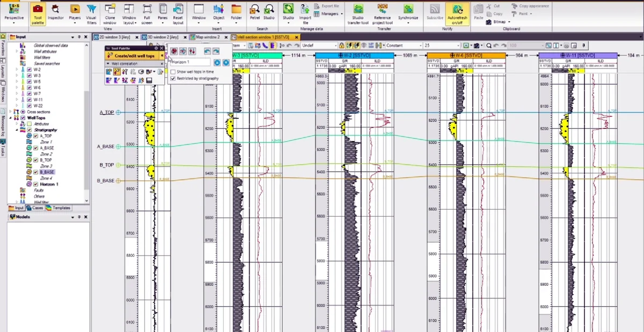Open the Window layout dropdown
This screenshot has height=332, width=644.
[129, 13]
